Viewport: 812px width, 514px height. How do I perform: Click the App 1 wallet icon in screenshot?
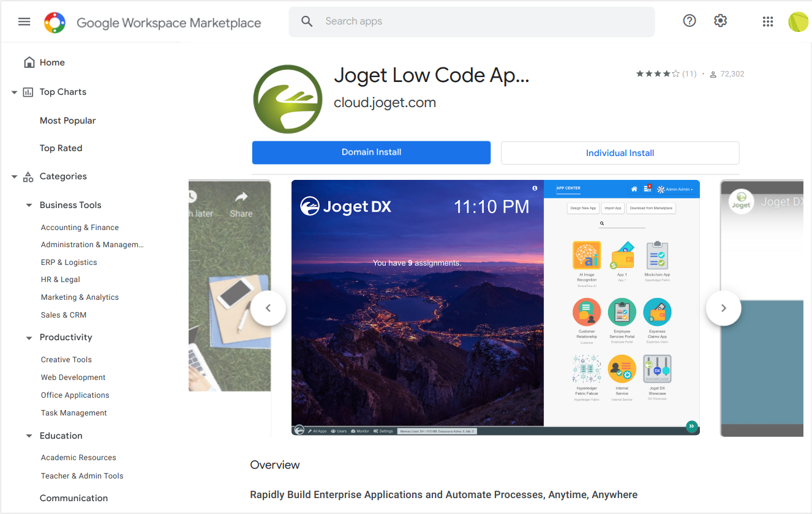[622, 255]
